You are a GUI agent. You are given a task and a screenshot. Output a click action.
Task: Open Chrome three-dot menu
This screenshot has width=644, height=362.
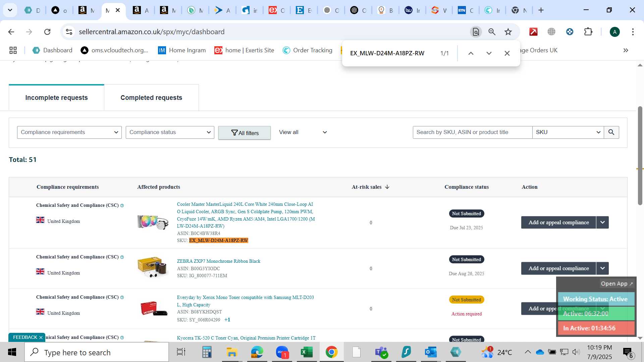(x=633, y=32)
